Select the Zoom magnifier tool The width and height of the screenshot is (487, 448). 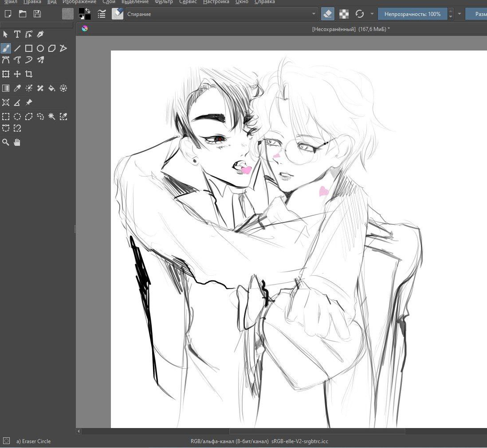pos(6,142)
